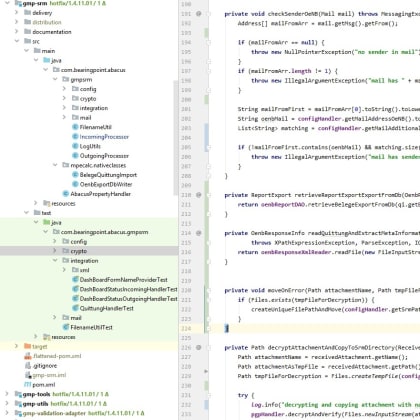The image size is (420, 420).
Task: Open the IncomingProcessor class
Action: point(104,137)
